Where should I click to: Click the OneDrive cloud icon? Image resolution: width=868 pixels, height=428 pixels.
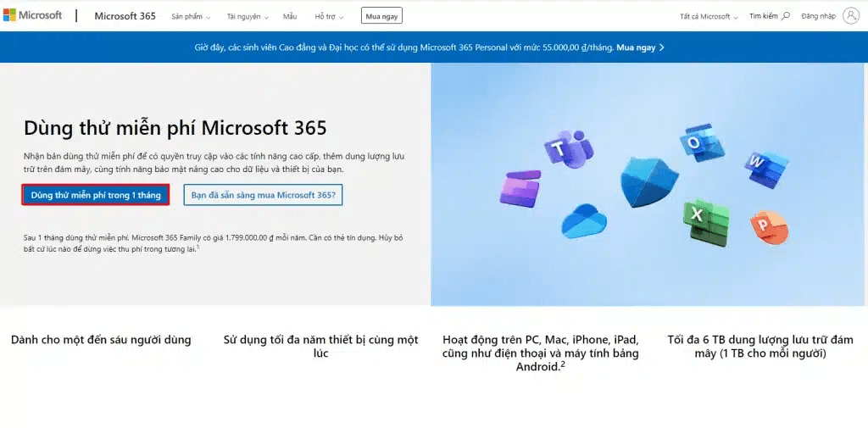point(583,220)
